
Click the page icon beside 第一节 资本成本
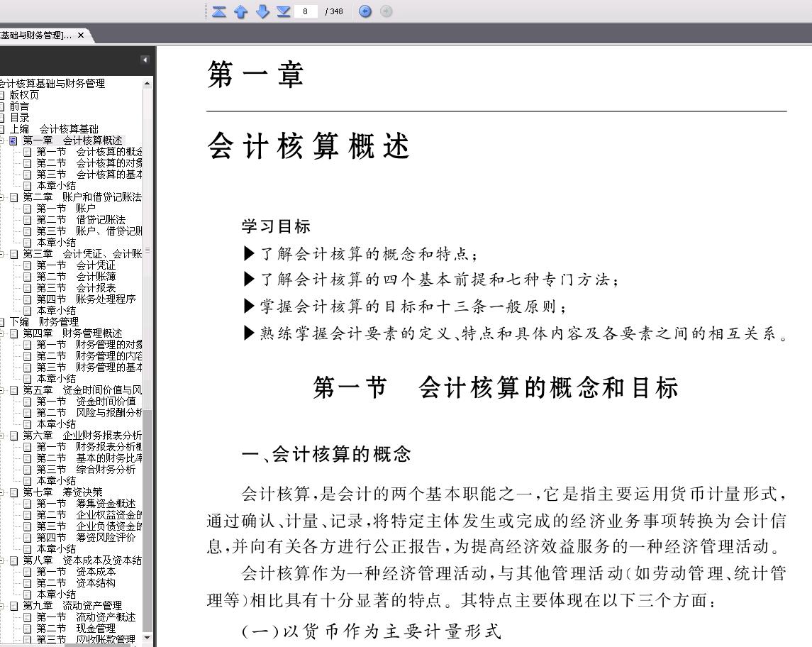pyautogui.click(x=28, y=572)
